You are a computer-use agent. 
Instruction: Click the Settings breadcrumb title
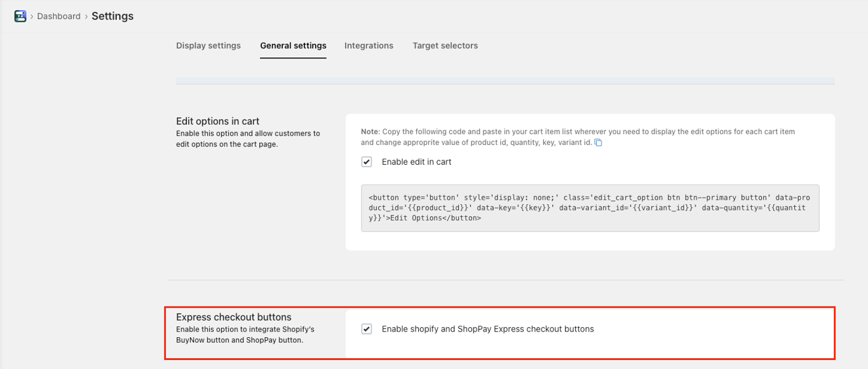point(112,17)
